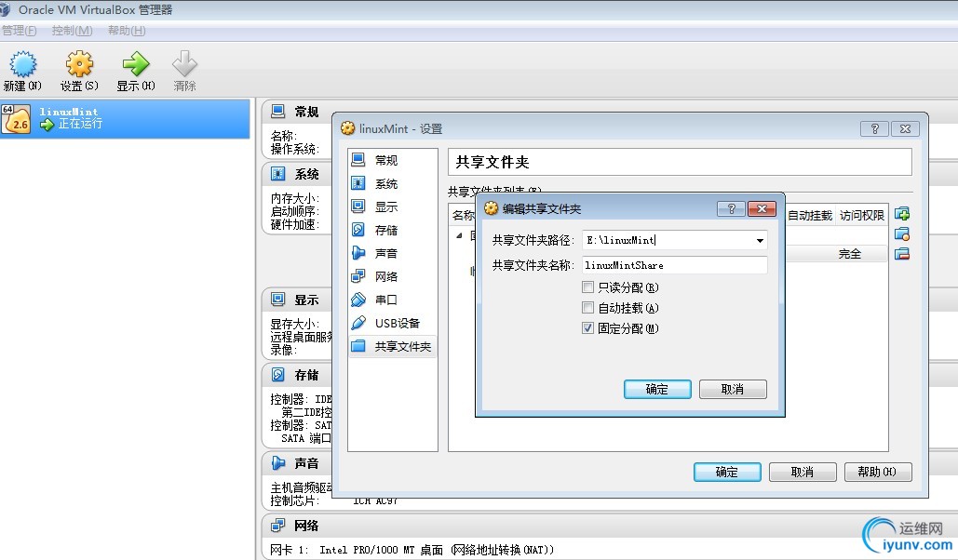Close the 编辑共享文件夹 dialog
The image size is (958, 560).
pyautogui.click(x=762, y=209)
